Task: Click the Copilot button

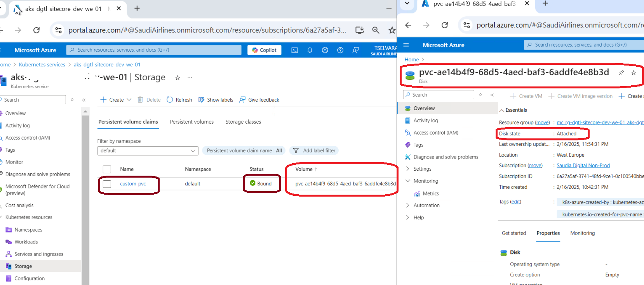Action: pos(264,50)
